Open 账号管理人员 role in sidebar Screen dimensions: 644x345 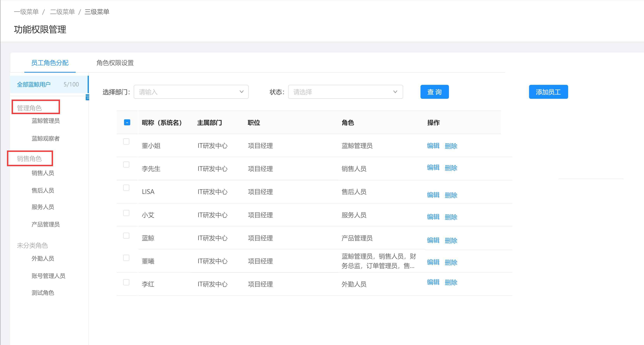point(48,276)
